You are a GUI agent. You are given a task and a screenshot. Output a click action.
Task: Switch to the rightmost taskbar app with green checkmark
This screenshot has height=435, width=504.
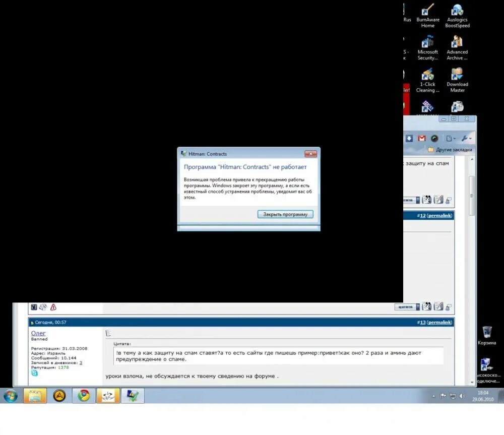pos(133,396)
